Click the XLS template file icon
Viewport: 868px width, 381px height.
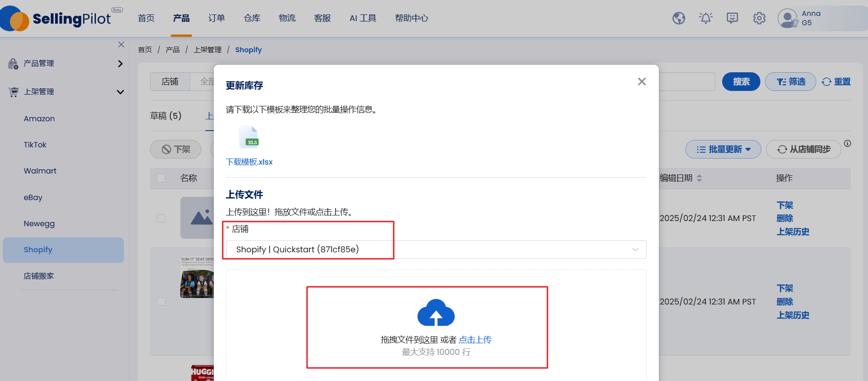pos(249,137)
